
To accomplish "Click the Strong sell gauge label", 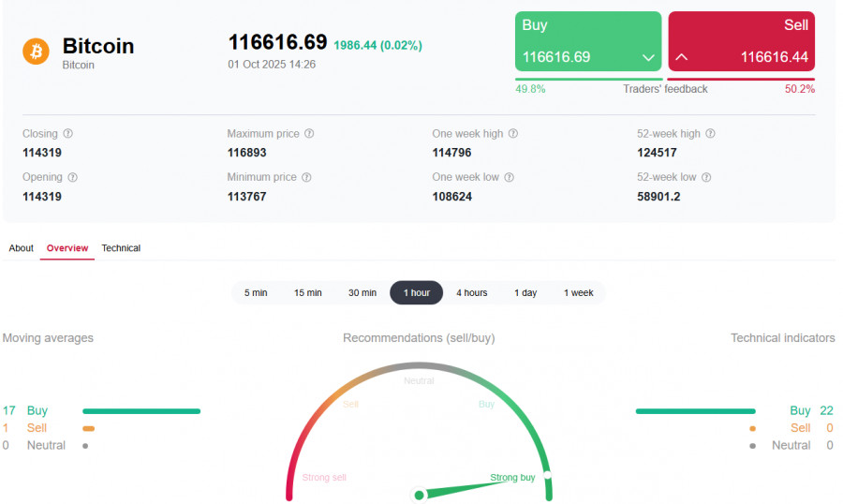I will [324, 477].
